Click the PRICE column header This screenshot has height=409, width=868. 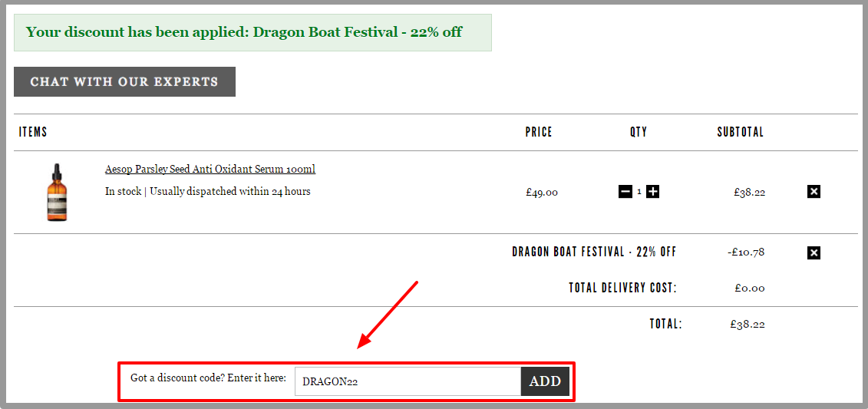coord(539,132)
